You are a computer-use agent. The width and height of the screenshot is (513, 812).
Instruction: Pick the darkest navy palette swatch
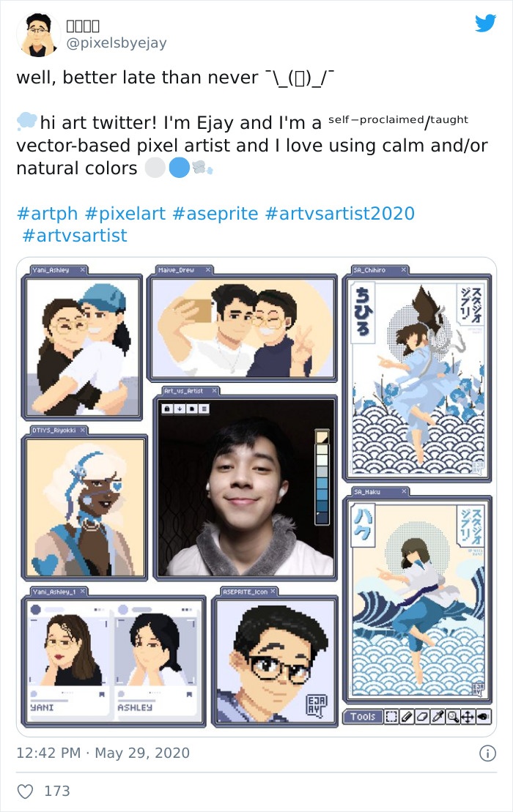[x=321, y=517]
